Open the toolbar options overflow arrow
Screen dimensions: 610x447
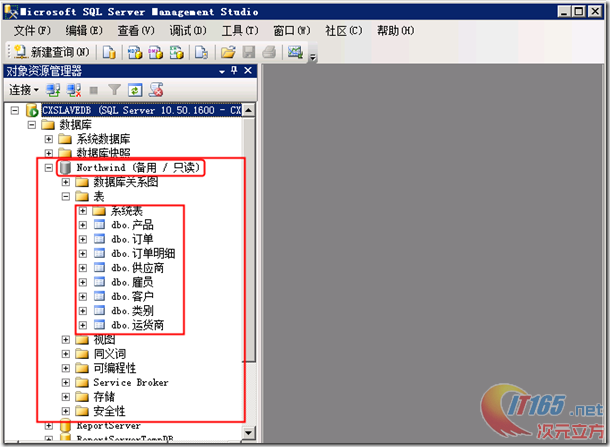313,57
